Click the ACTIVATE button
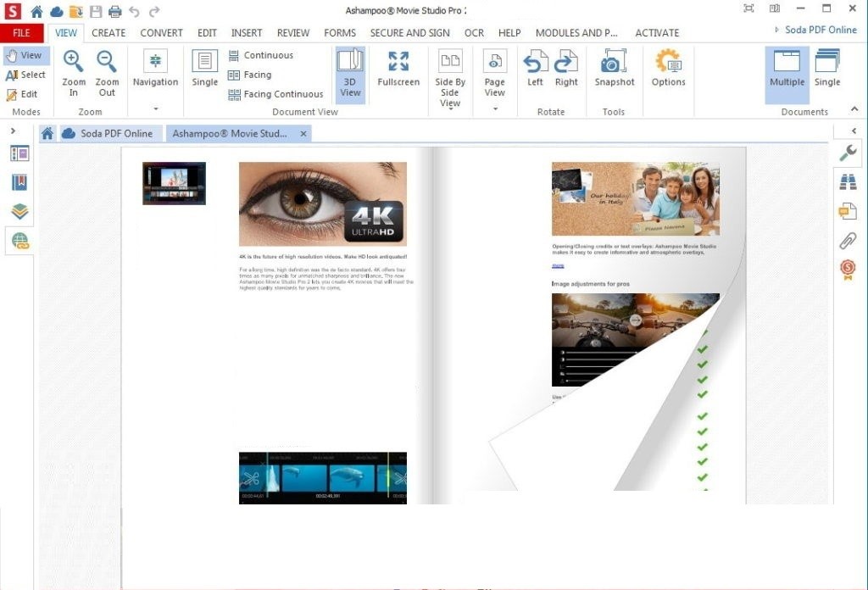This screenshot has width=868, height=590. [x=657, y=33]
